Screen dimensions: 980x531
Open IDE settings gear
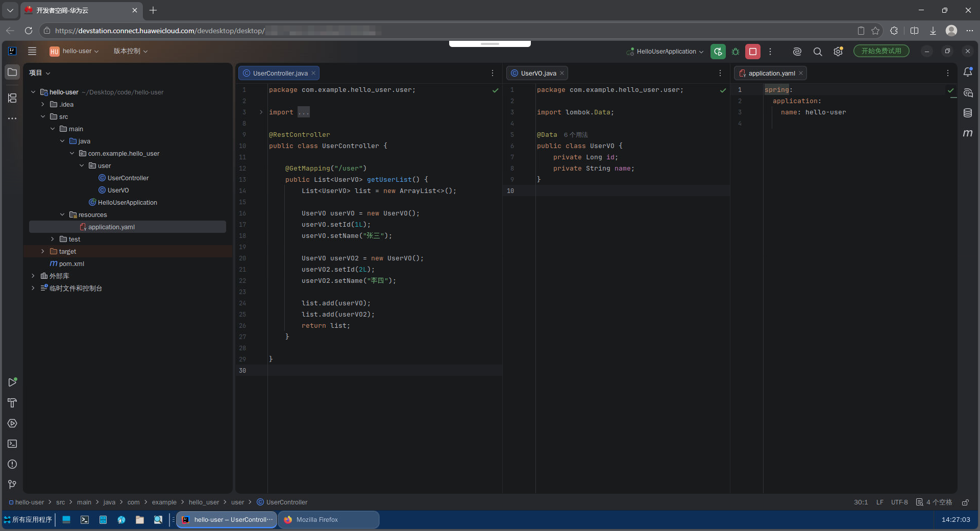click(838, 52)
